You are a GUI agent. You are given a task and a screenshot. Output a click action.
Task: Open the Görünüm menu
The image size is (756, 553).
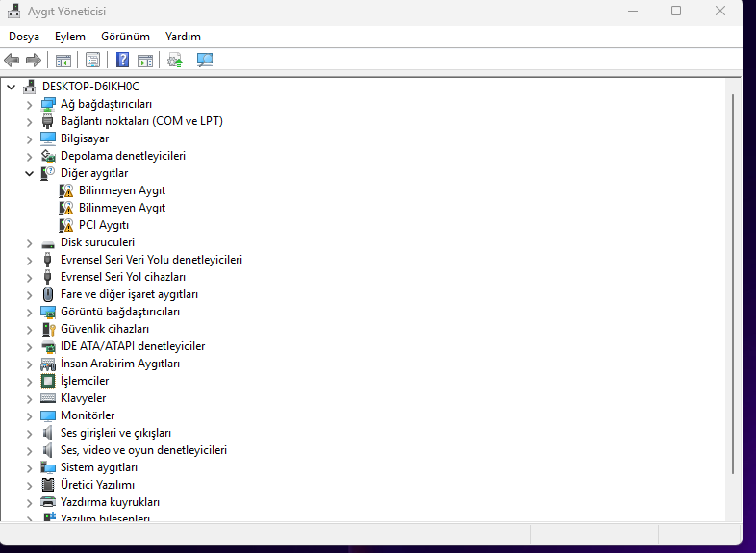tap(125, 37)
